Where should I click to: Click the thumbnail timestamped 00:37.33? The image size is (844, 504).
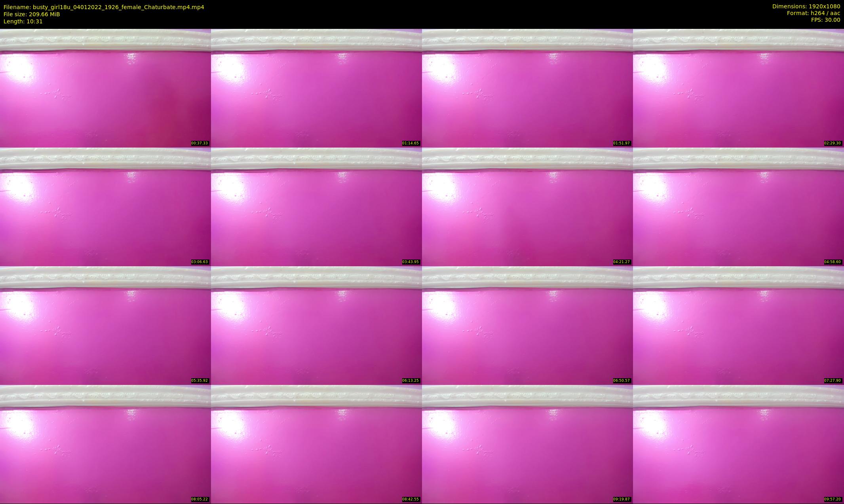105,88
